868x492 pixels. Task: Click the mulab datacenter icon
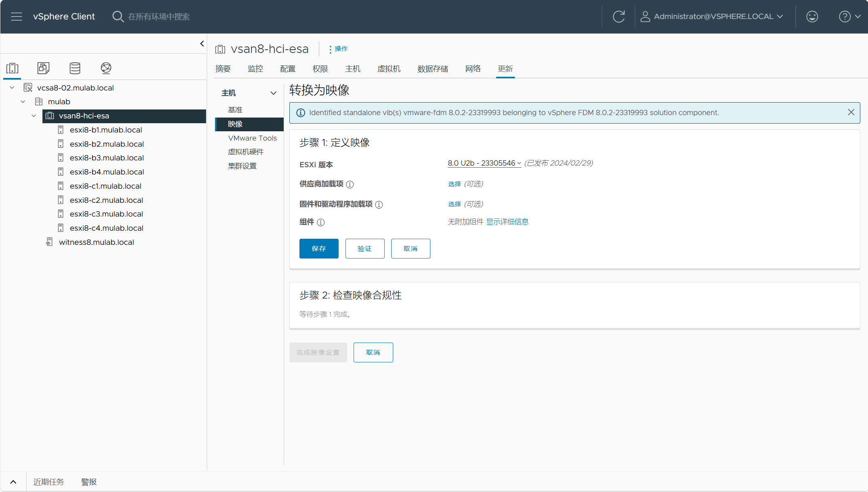[39, 101]
